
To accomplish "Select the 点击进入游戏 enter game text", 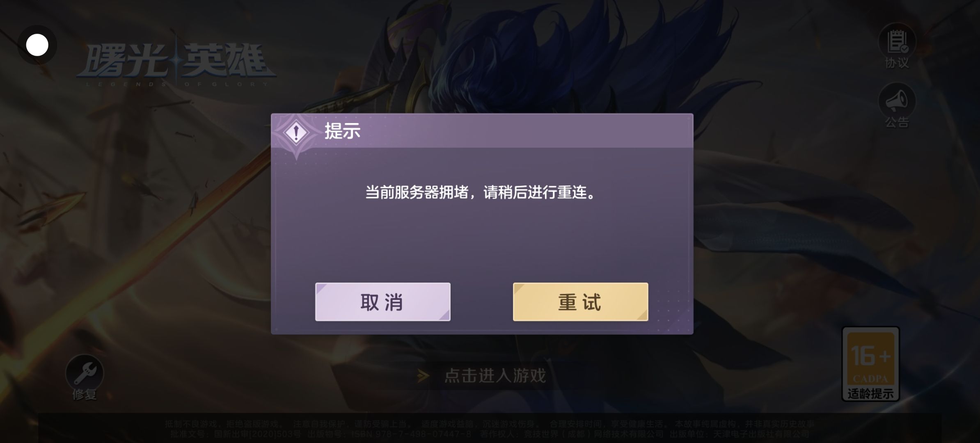I will (x=495, y=376).
